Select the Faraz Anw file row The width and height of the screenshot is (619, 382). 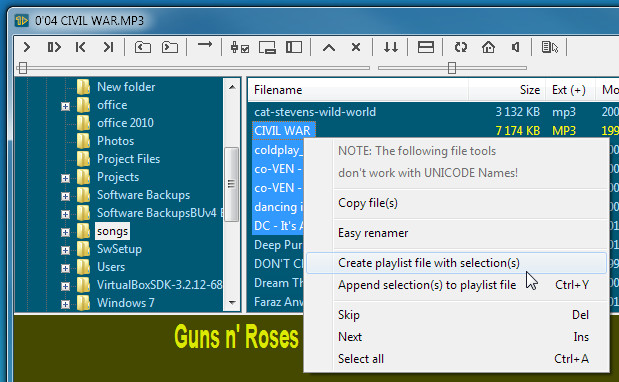coord(278,302)
